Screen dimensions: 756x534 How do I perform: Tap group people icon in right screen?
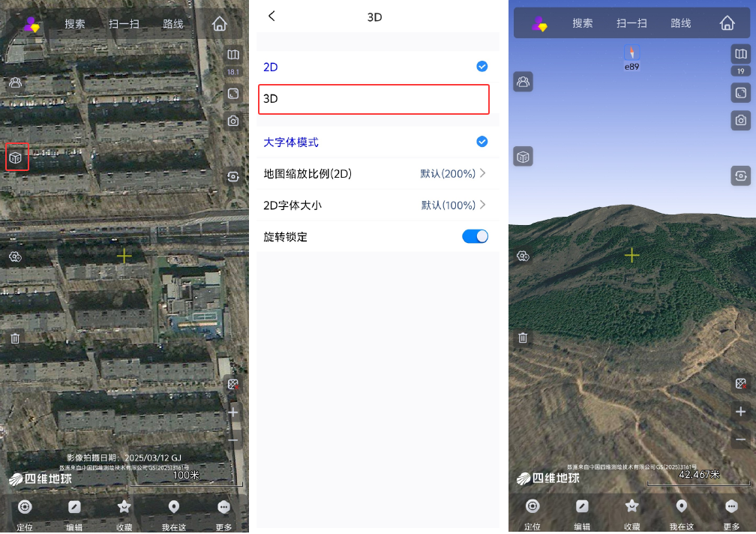(x=523, y=82)
